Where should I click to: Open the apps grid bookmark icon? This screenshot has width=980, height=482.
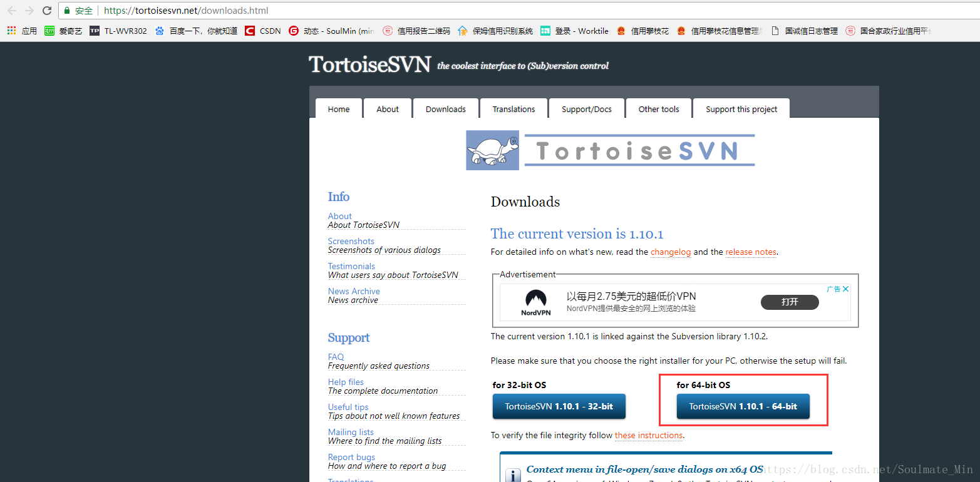(x=12, y=31)
